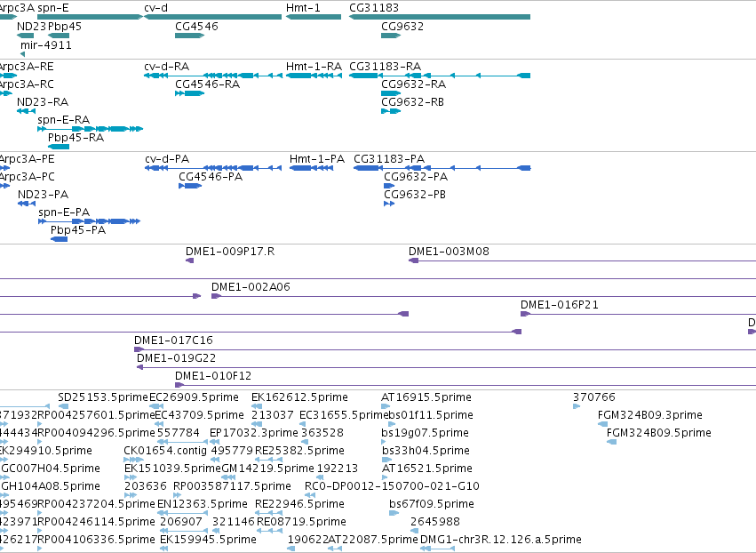
Task: Open the RE08719.5prime EST label
Action: 301,523
